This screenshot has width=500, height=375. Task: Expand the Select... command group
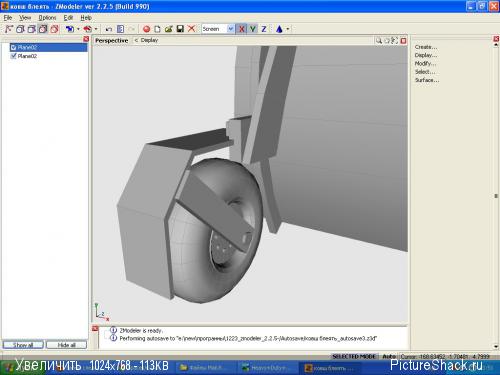tap(425, 72)
